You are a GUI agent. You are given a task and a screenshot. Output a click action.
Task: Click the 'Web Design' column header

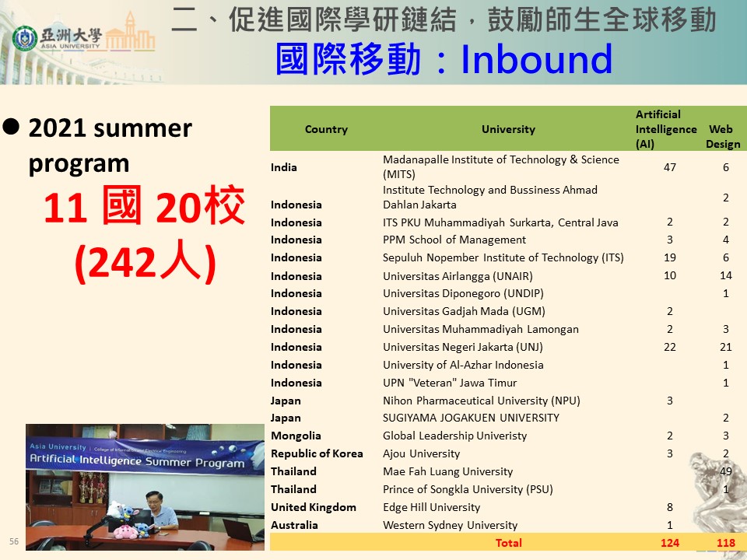(723, 136)
